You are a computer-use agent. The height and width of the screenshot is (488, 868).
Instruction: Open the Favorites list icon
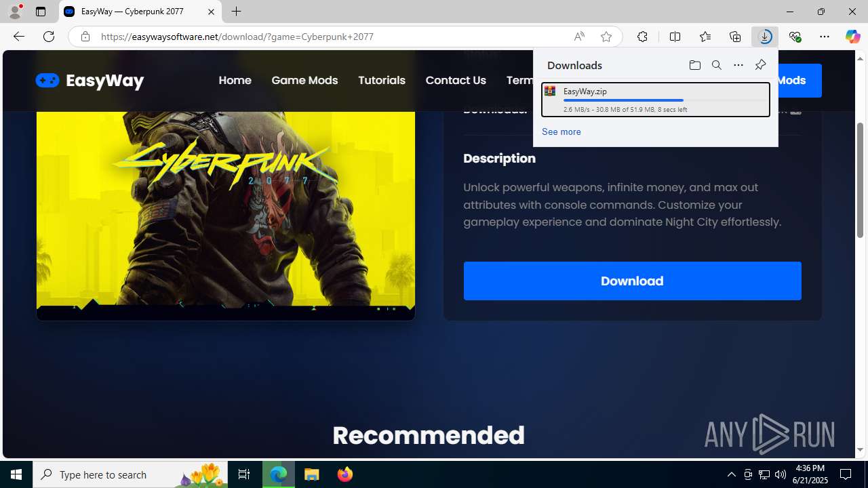[x=705, y=37]
